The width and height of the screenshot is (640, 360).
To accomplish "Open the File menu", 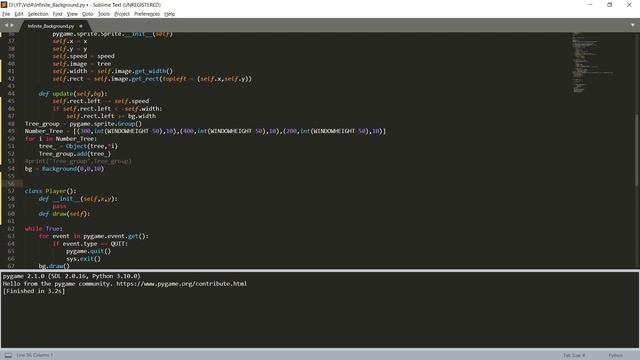I will pyautogui.click(x=6, y=14).
